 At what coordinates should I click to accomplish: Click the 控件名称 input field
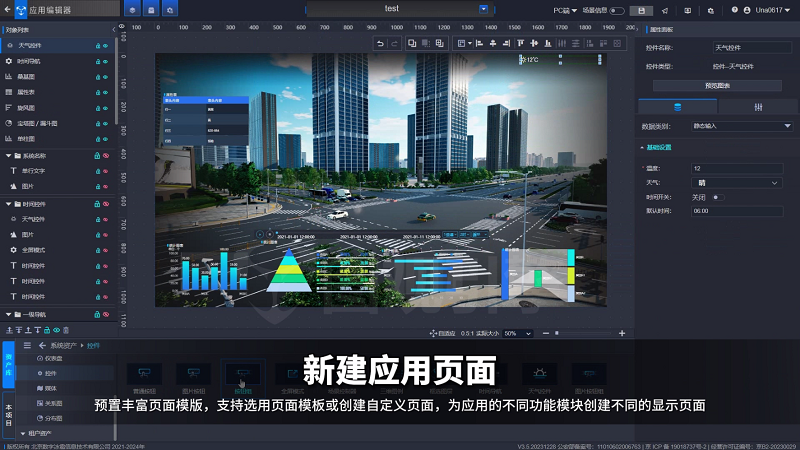752,47
